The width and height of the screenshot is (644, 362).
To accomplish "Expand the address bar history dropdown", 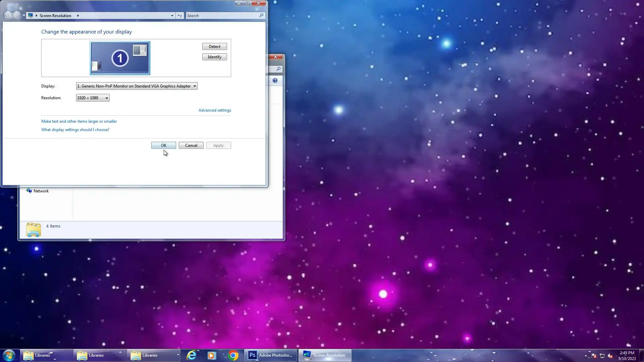I will click(x=172, y=16).
